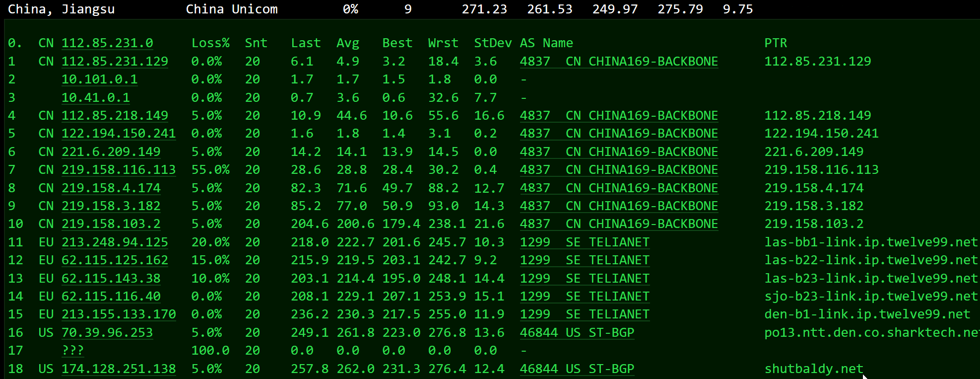This screenshot has height=379, width=980.
Task: Open AS 46844 ST-BGP on hop 18
Action: tap(577, 369)
